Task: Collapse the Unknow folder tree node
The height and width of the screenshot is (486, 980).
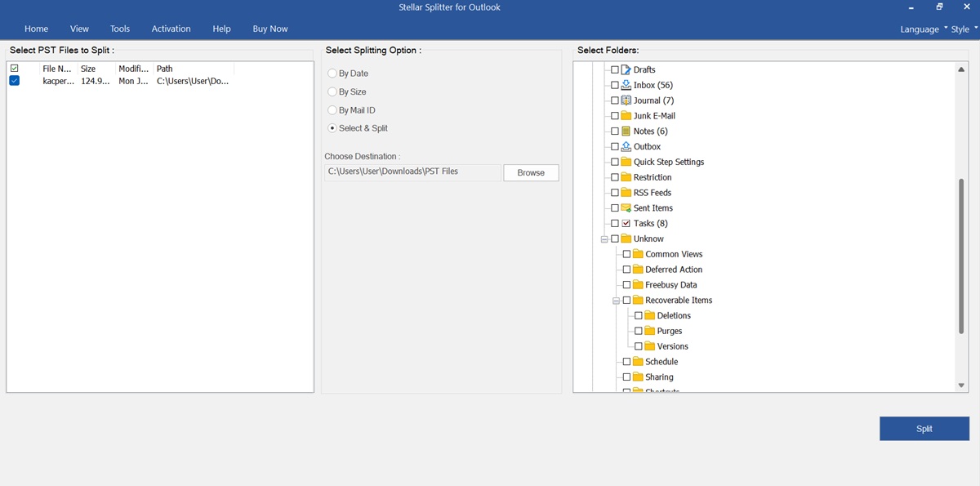Action: click(604, 239)
